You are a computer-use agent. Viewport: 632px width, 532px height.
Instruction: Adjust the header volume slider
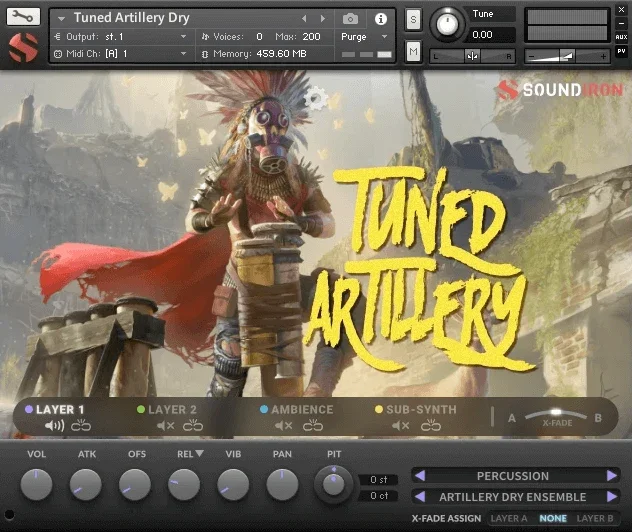(x=567, y=56)
